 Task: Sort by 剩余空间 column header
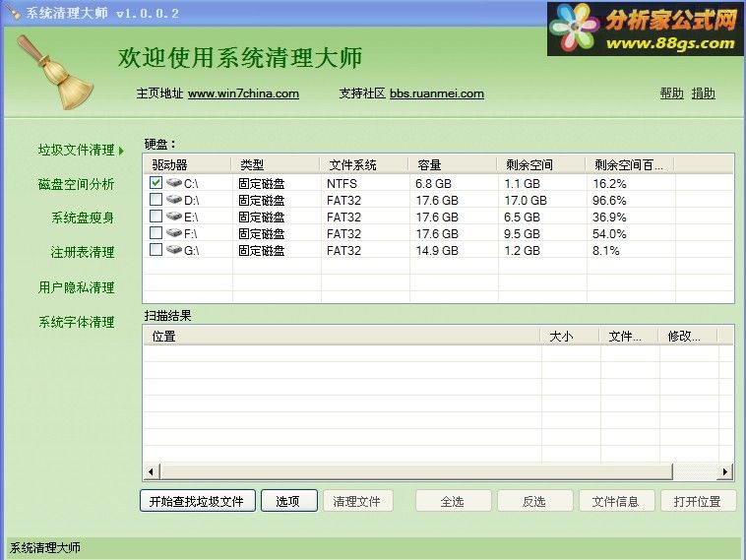pos(541,164)
